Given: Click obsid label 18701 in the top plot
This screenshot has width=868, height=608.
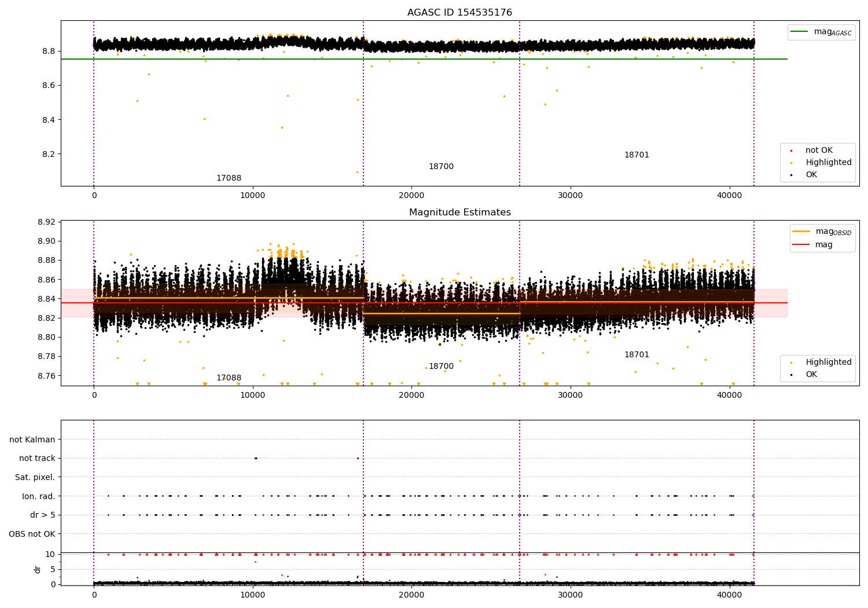Looking at the screenshot, I should 637,155.
